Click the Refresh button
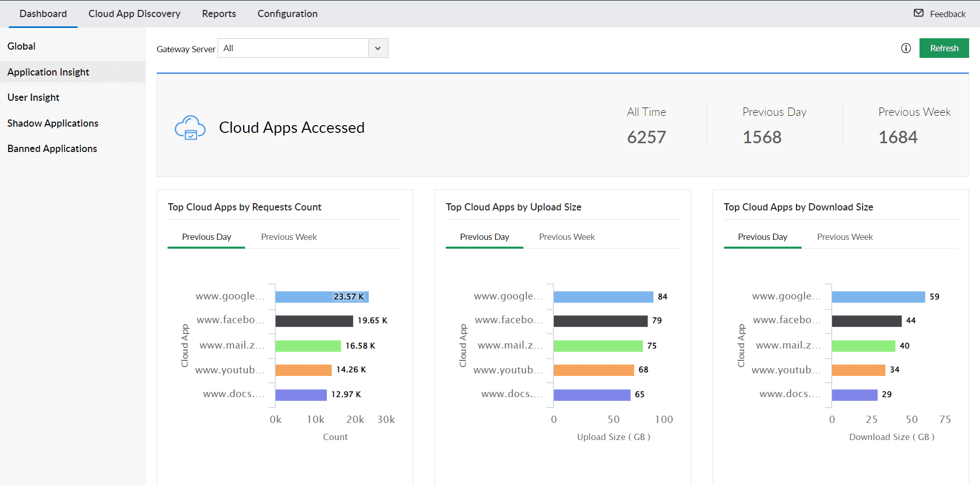This screenshot has width=980, height=485. 944,48
